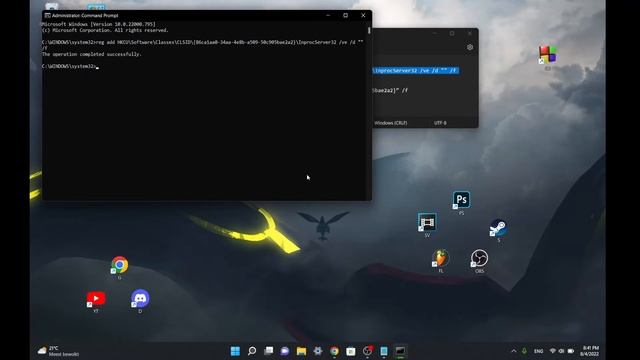Click the highlighted InprocServer32 text in Notepad
This screenshot has height=360, width=640.
click(x=416, y=71)
